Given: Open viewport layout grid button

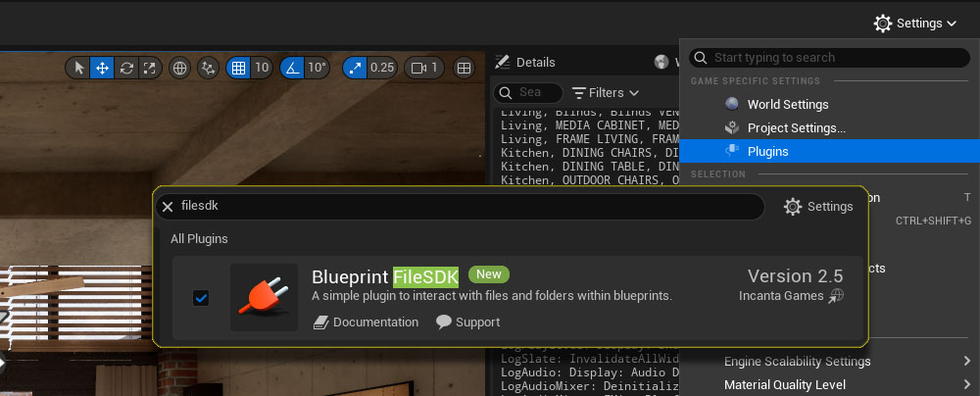Looking at the screenshot, I should point(464,68).
